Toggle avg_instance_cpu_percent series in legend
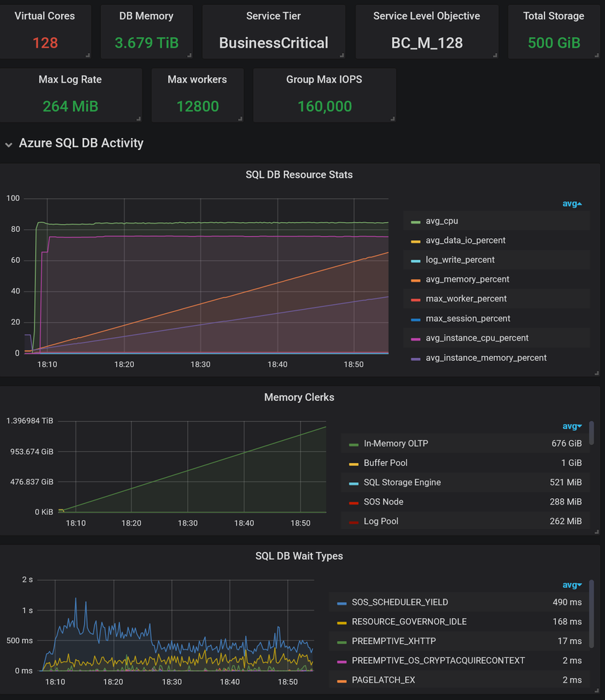This screenshot has width=605, height=700. [x=477, y=338]
